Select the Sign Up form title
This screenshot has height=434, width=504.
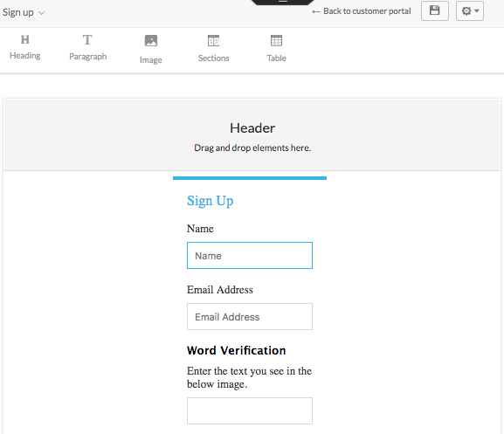click(211, 201)
